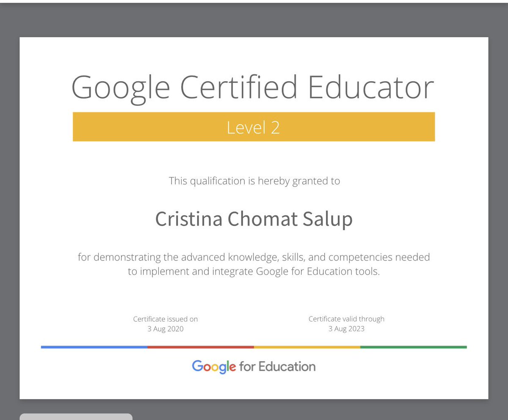Click the 'Certificate valid through' label
508x420 pixels.
pyautogui.click(x=346, y=319)
